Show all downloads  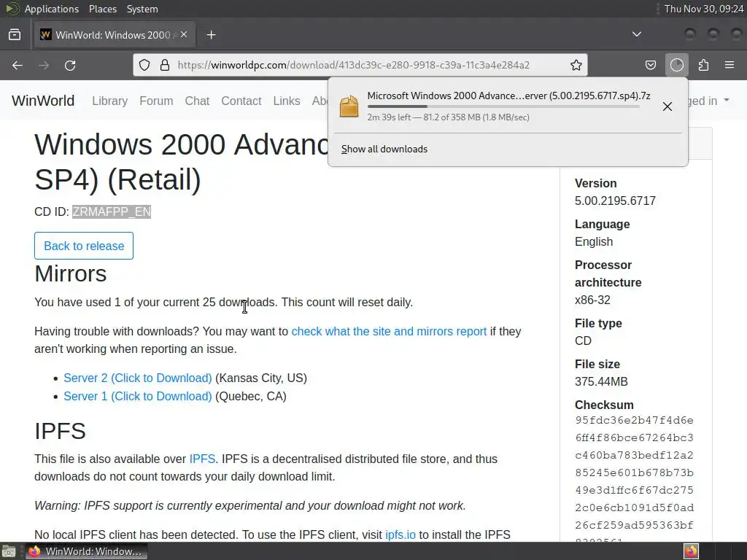[x=384, y=149]
